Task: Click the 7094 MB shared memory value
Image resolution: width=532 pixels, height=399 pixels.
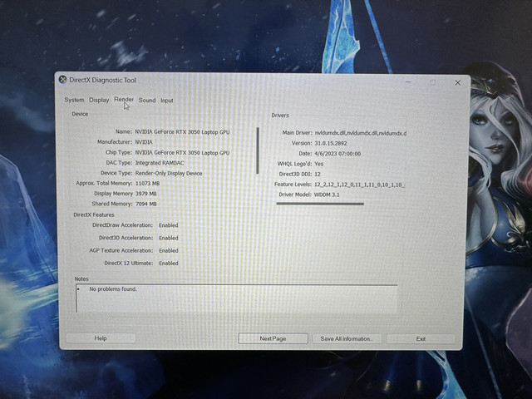Action: click(x=146, y=204)
